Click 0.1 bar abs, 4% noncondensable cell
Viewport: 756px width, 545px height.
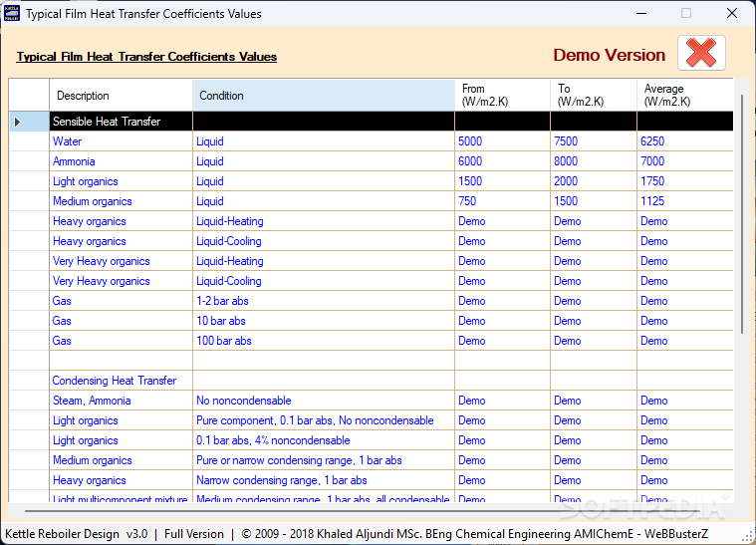click(x=324, y=440)
